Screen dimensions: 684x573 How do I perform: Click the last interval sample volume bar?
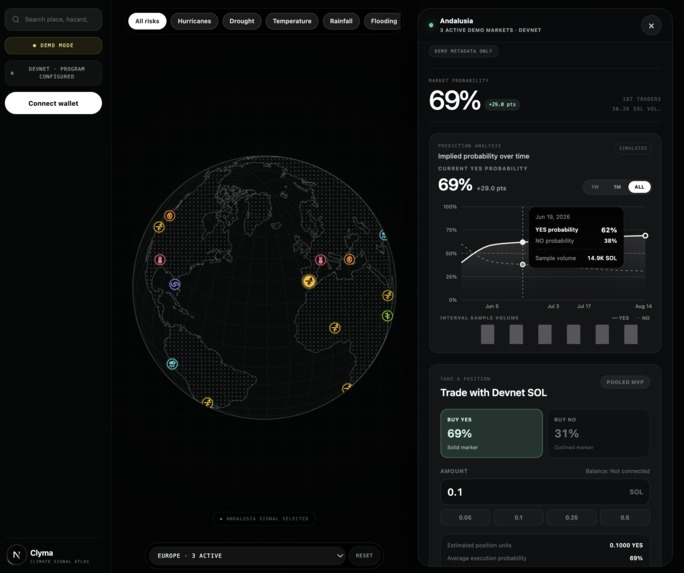[631, 334]
